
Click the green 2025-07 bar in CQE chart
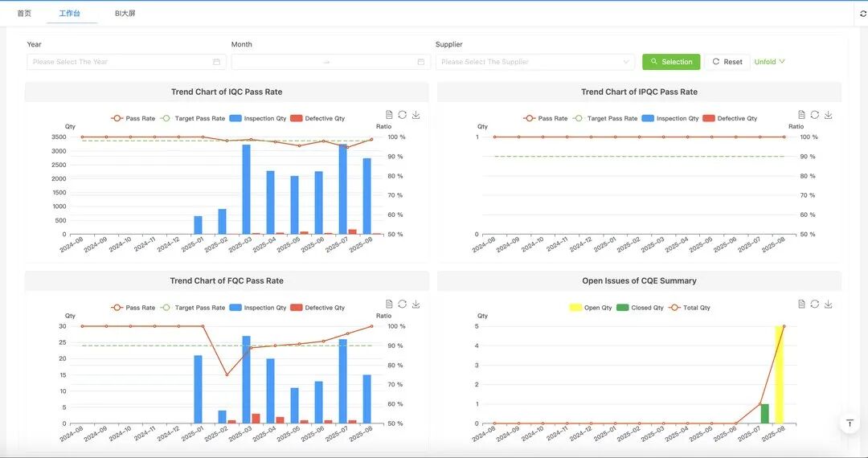pos(764,414)
